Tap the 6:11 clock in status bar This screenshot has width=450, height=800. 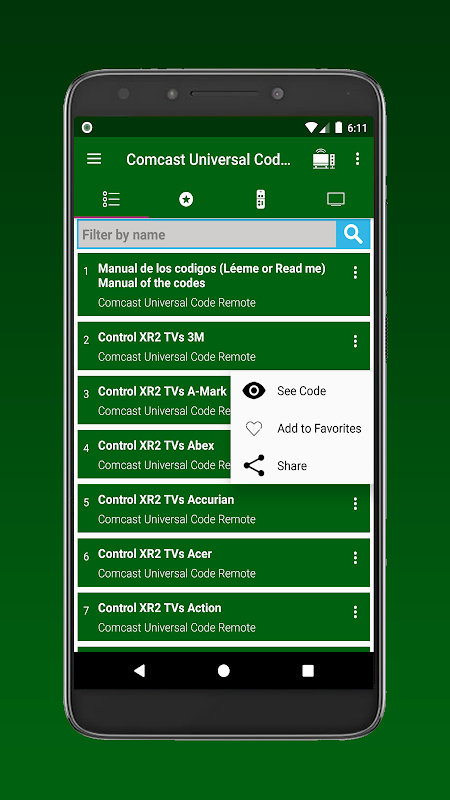tap(357, 128)
